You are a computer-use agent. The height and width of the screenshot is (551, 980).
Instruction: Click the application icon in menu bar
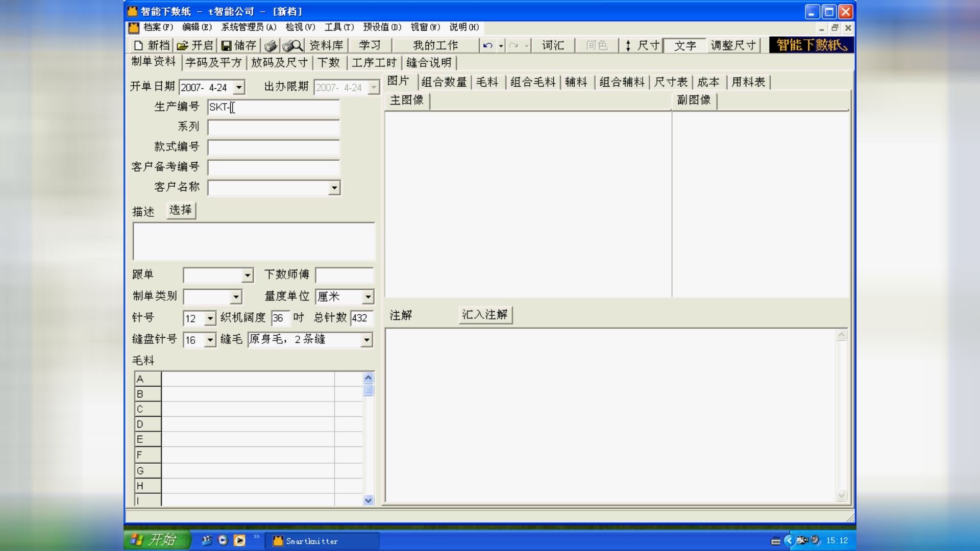134,28
